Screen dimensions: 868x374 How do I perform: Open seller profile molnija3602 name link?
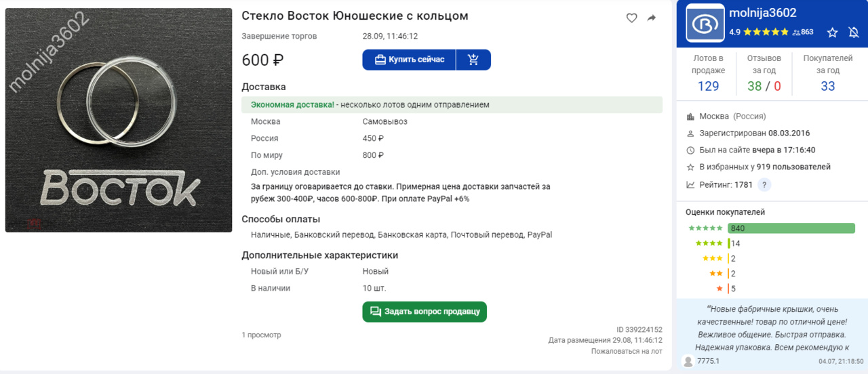click(x=762, y=13)
